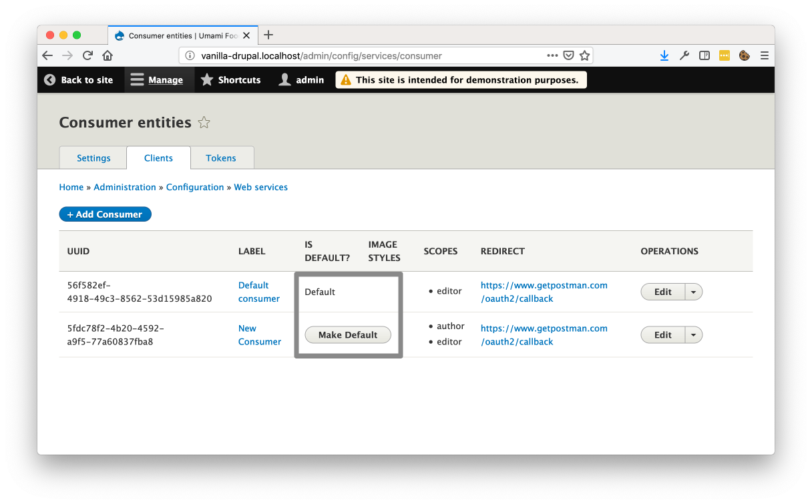812x504 pixels.
Task: Select the Clients tab
Action: (x=158, y=158)
